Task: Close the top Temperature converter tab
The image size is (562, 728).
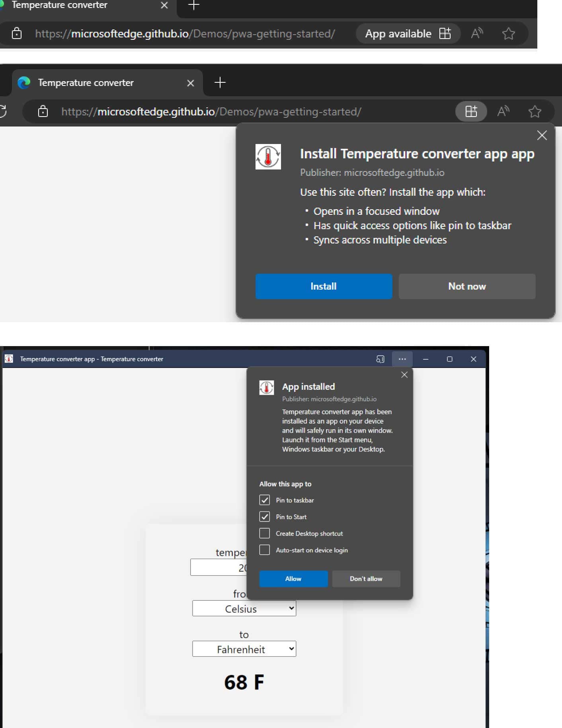Action: (x=164, y=5)
